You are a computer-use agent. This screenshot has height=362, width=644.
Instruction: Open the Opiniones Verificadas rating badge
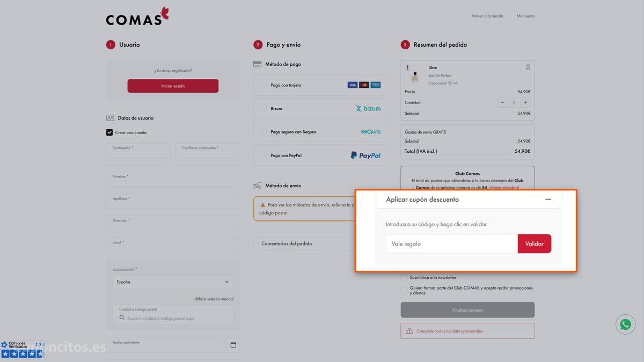pos(22,350)
